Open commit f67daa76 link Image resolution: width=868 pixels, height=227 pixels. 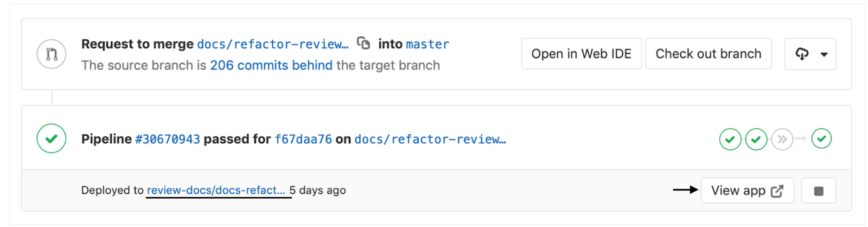[x=303, y=139]
